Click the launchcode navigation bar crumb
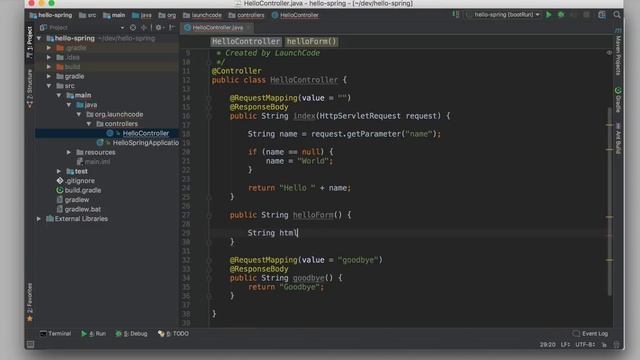The height and width of the screenshot is (360, 640). click(202, 15)
